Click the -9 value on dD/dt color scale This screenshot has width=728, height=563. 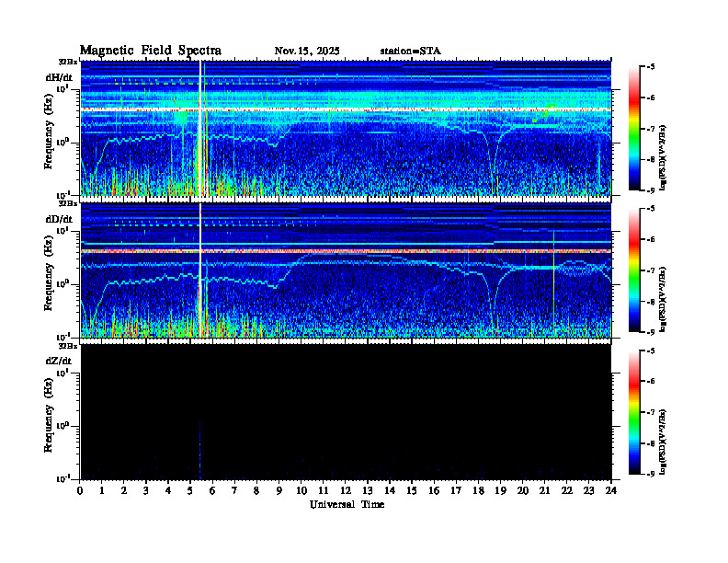tap(651, 332)
